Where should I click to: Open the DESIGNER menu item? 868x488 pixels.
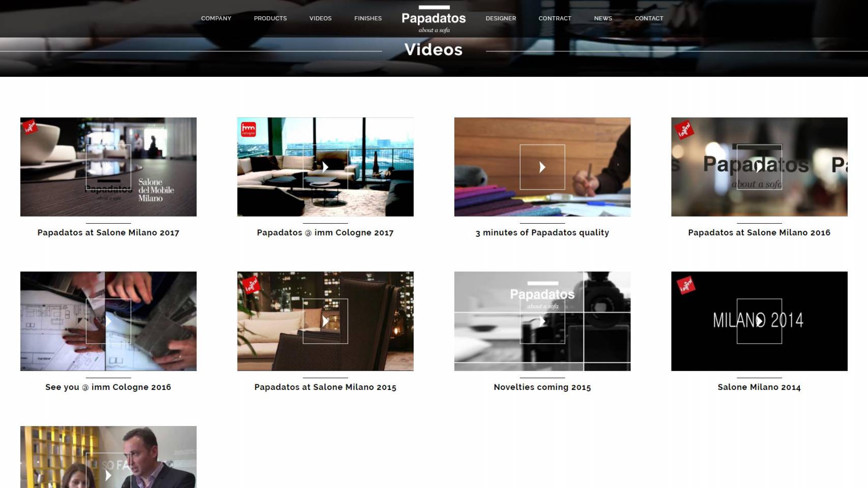(501, 18)
